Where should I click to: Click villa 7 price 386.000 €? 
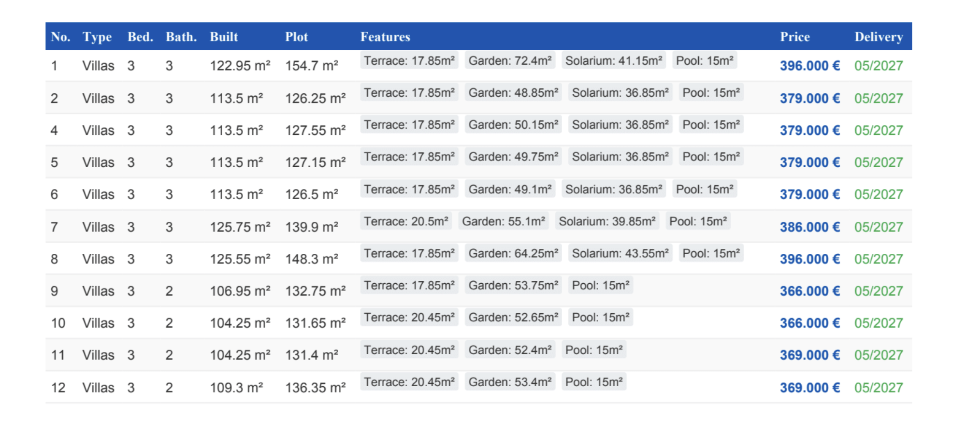pos(809,227)
